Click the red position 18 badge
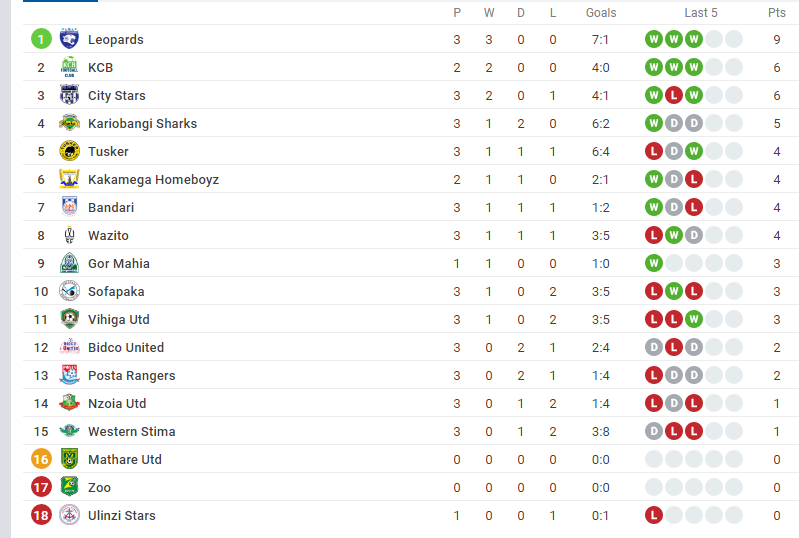 [41, 516]
